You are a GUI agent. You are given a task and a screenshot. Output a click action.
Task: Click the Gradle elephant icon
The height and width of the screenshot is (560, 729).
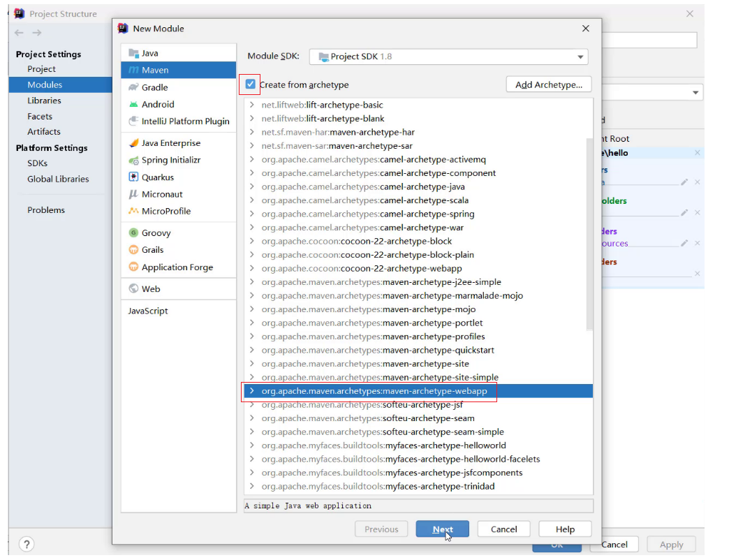coord(133,87)
